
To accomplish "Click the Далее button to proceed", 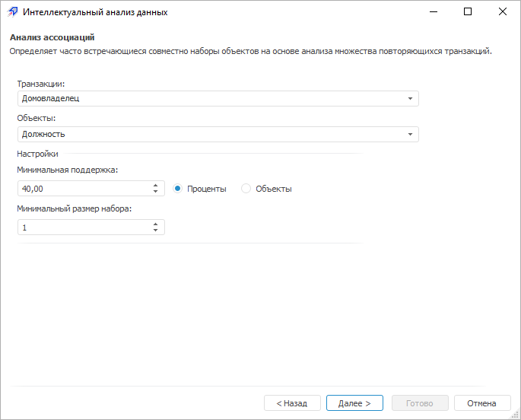I will pos(354,403).
